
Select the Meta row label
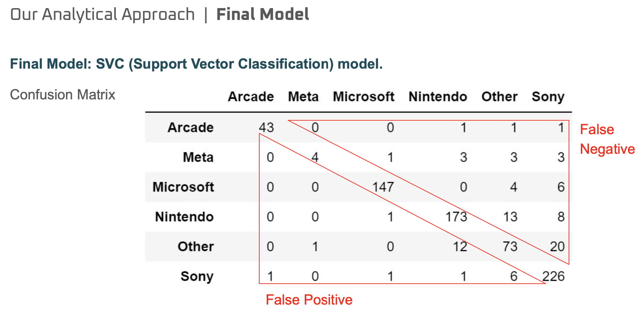point(198,157)
